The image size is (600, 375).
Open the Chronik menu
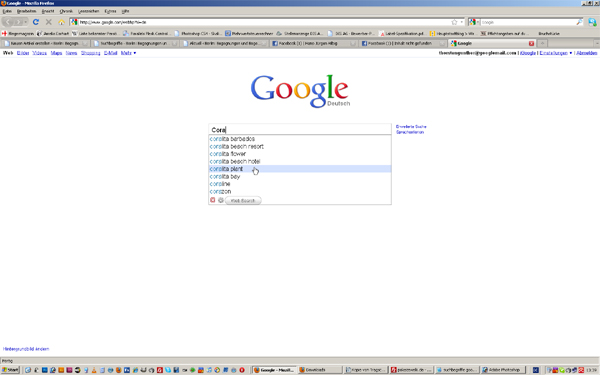[66, 11]
